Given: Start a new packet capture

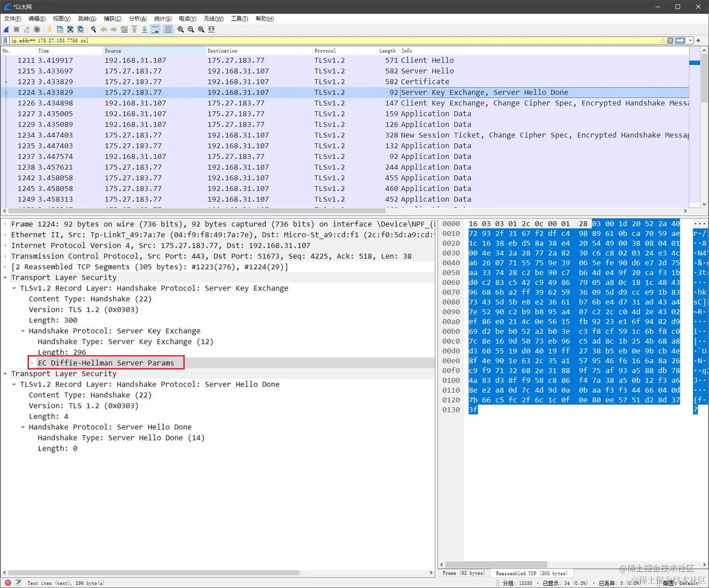Looking at the screenshot, I should [x=7, y=30].
